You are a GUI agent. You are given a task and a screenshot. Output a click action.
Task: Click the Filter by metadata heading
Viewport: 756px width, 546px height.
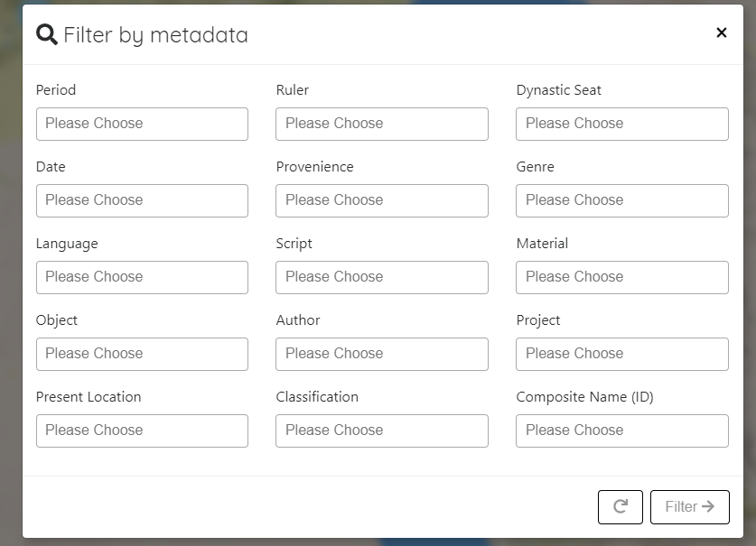155,35
